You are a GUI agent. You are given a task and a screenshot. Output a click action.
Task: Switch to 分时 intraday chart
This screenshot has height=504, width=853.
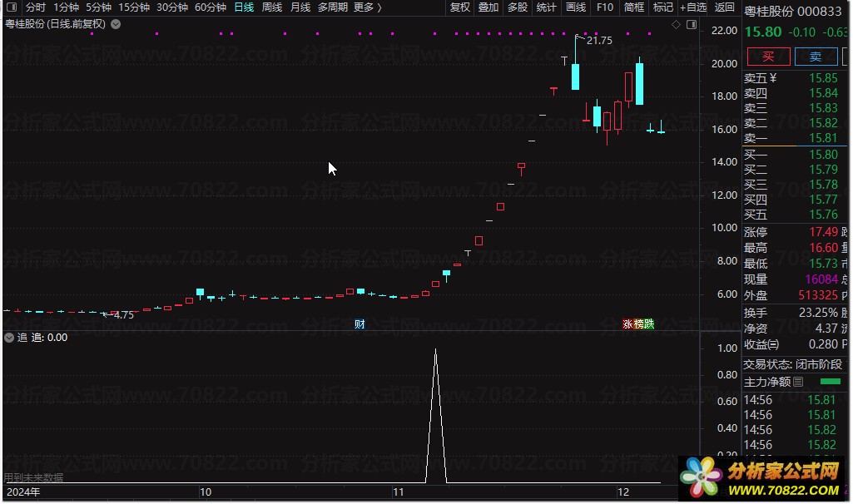point(35,7)
